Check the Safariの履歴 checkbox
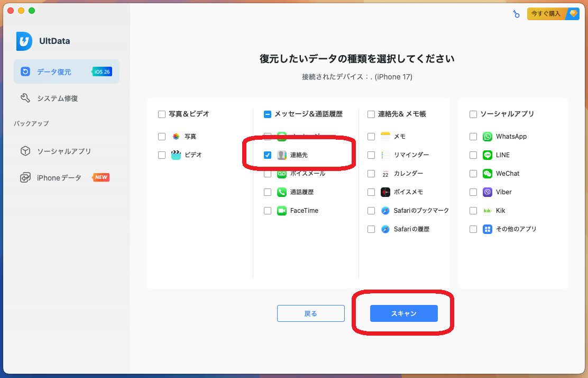The width and height of the screenshot is (588, 378). pyautogui.click(x=371, y=229)
